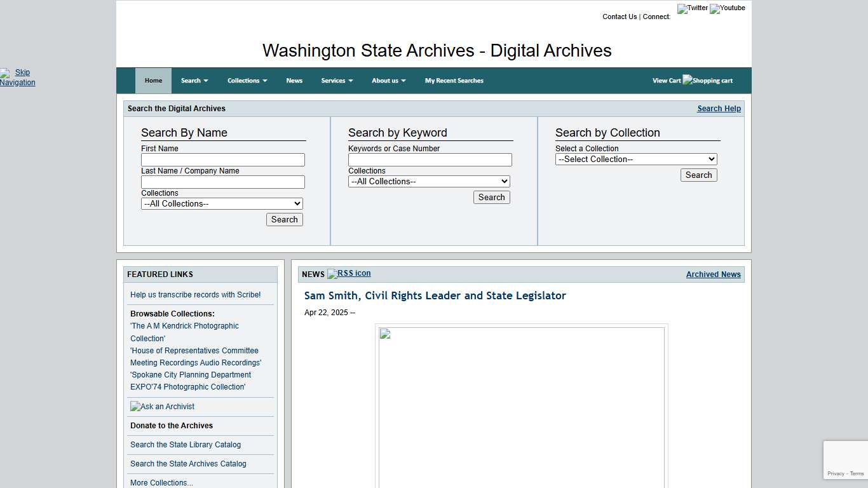Open the Twitter icon link
Viewport: 868px width, 488px height.
click(692, 8)
